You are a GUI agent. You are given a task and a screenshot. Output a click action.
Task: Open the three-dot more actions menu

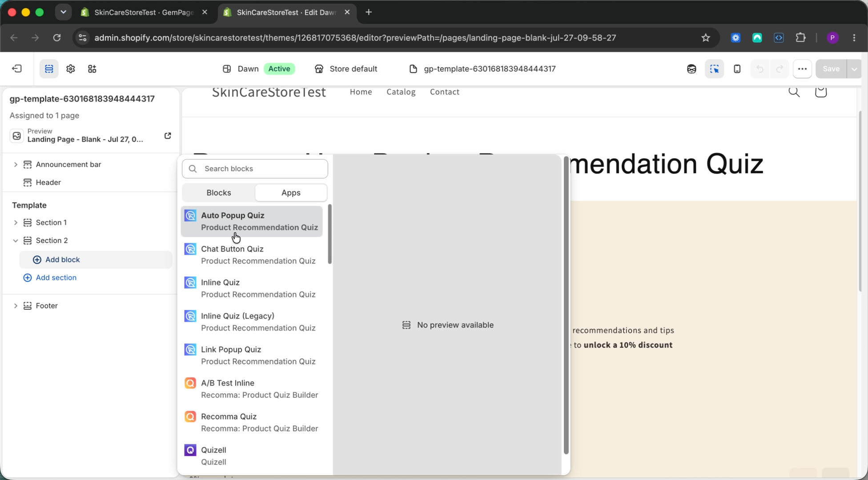[802, 69]
